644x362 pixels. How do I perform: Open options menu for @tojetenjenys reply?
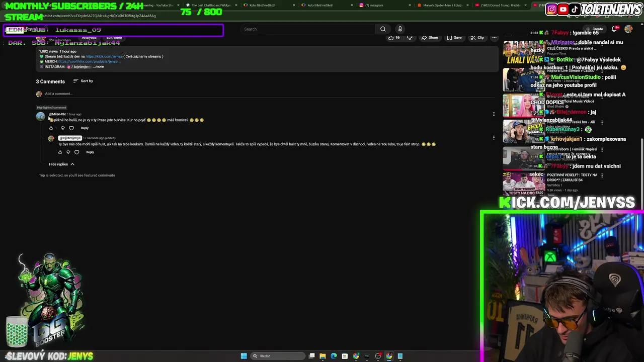pyautogui.click(x=494, y=138)
